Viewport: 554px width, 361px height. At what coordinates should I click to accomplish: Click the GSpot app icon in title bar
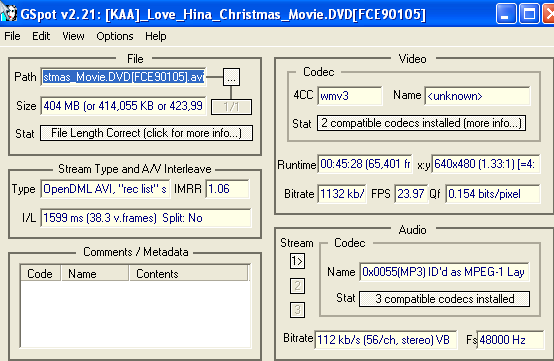pyautogui.click(x=8, y=13)
